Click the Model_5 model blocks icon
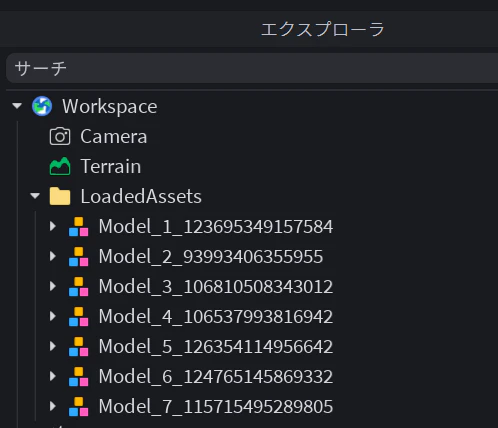498x428 pixels. pos(79,346)
